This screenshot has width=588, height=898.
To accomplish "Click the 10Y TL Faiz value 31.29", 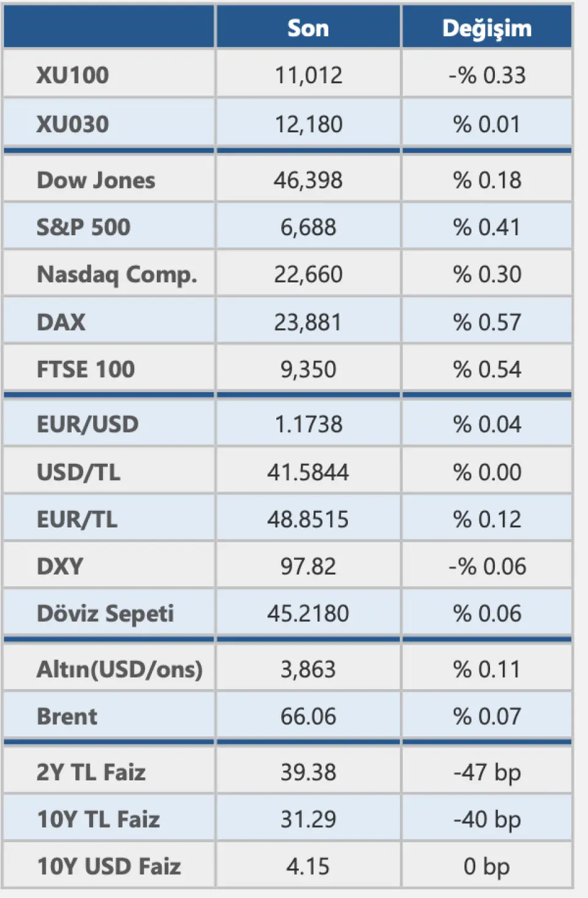I will [x=308, y=820].
